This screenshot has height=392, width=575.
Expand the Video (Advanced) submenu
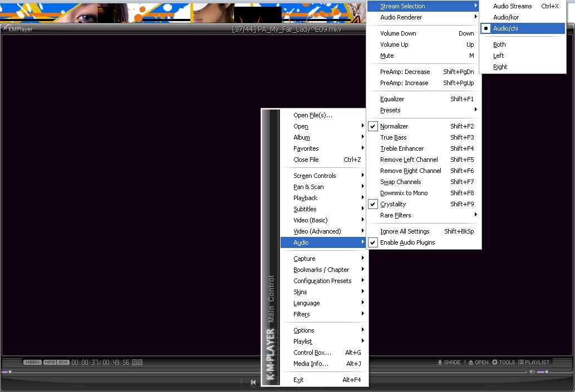323,231
